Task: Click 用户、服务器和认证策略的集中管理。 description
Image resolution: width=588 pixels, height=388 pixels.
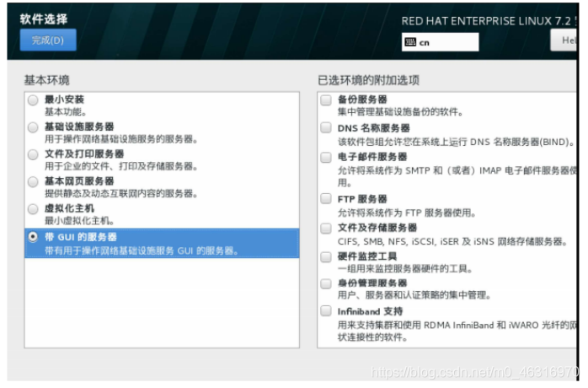Action: pos(414,295)
